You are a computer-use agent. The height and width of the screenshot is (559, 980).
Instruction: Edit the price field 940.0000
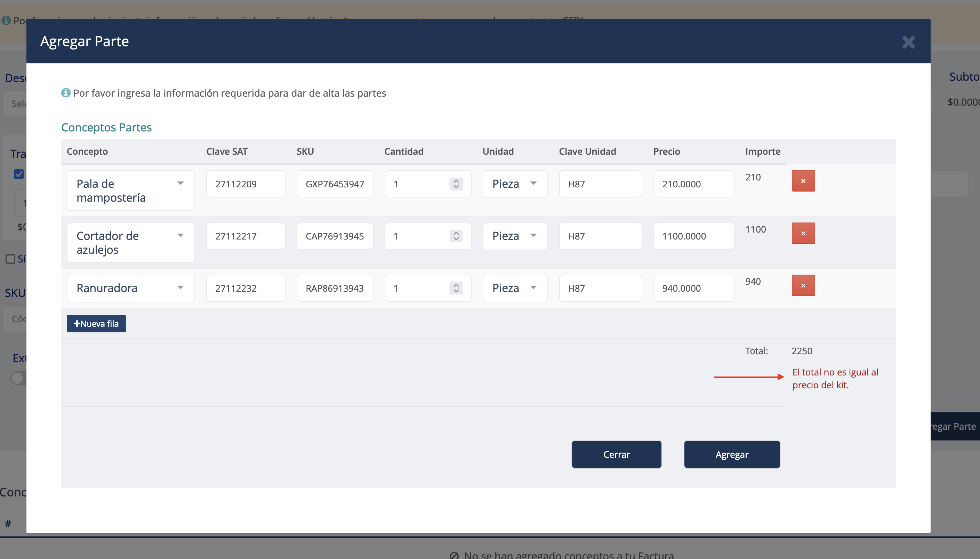coord(693,288)
